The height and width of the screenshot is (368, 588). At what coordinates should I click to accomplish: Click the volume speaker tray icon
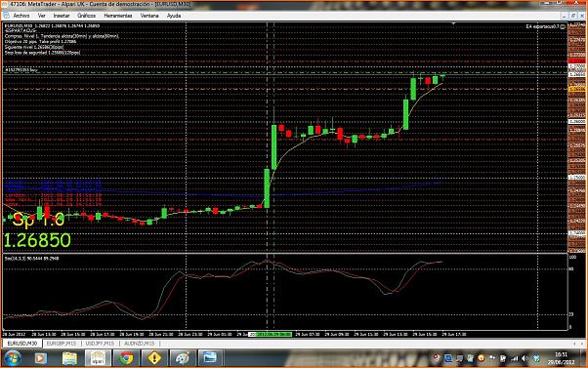(525, 359)
